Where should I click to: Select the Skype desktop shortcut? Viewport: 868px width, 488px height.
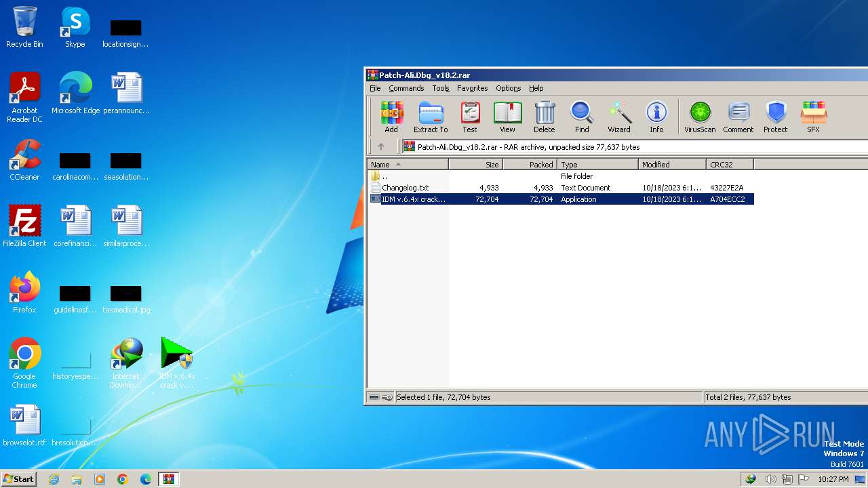tap(75, 28)
